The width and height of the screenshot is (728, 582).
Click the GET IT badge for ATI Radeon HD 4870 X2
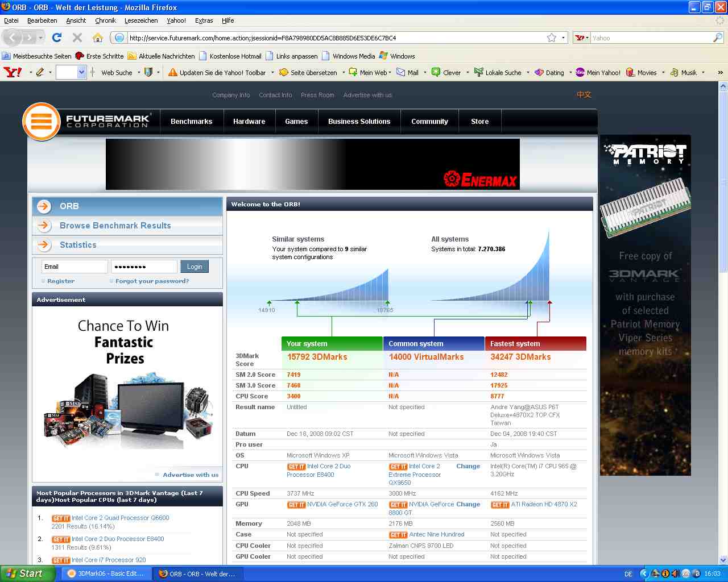pyautogui.click(x=500, y=505)
